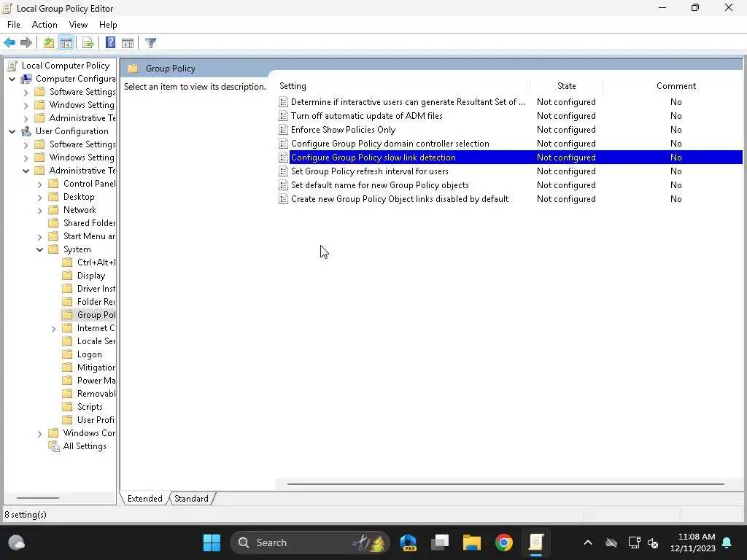Click the All Settings icon in tree
747x560 pixels.
54,446
